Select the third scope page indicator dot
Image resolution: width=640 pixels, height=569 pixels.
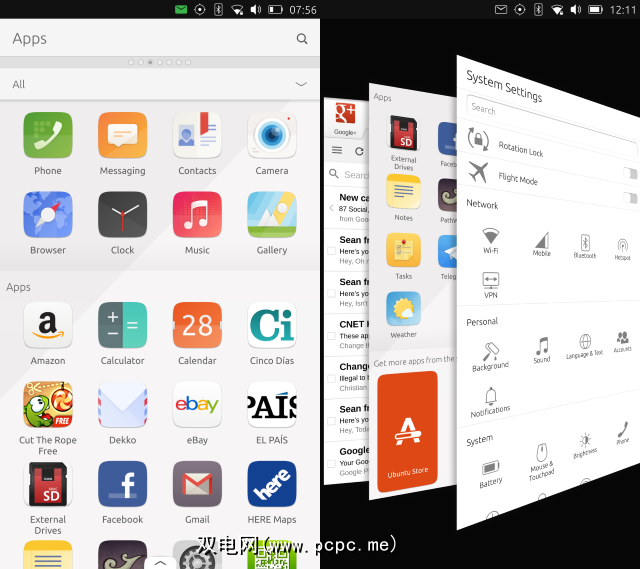point(150,62)
